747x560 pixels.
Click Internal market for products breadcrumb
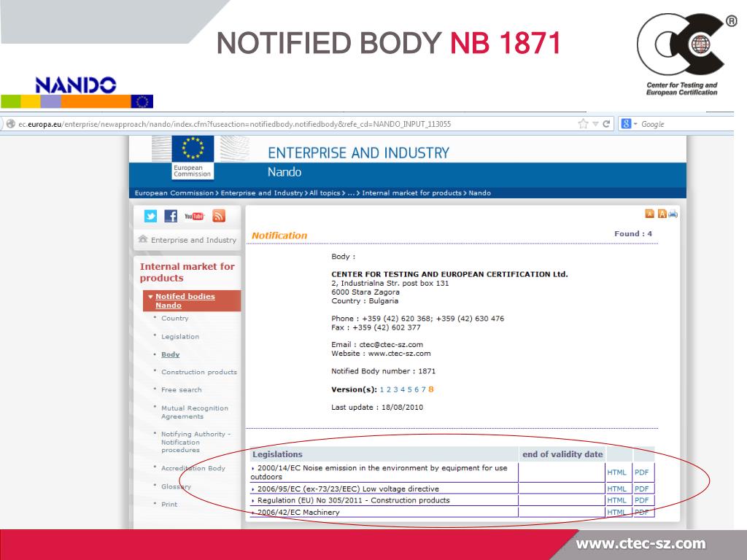[411, 192]
